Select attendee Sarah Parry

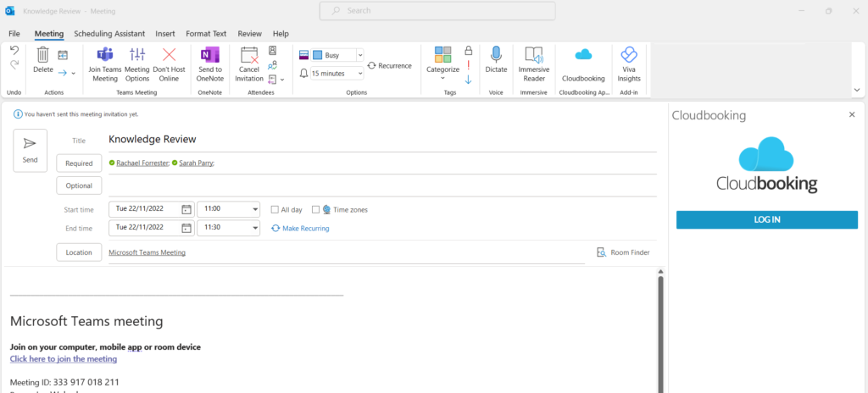coord(196,163)
